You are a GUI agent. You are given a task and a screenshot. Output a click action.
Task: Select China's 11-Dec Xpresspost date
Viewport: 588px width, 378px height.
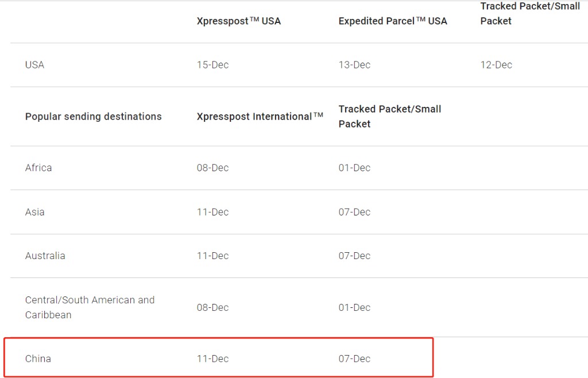pos(212,358)
